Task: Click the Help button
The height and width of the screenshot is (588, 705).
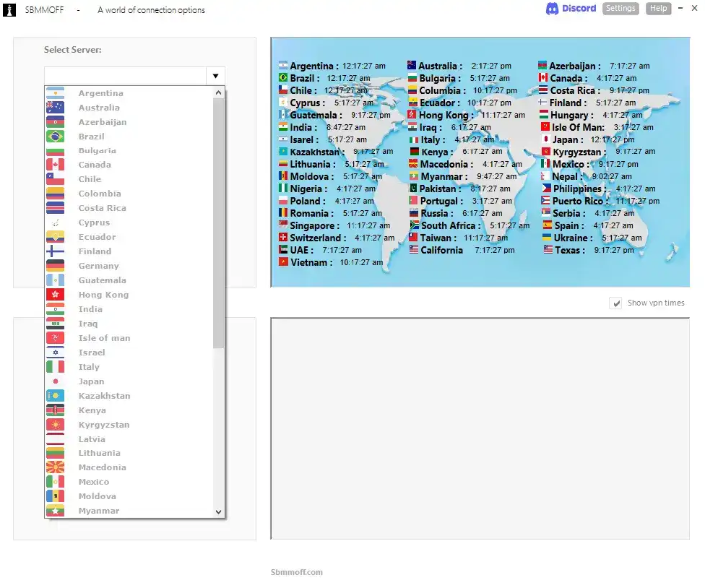Action: 658,9
